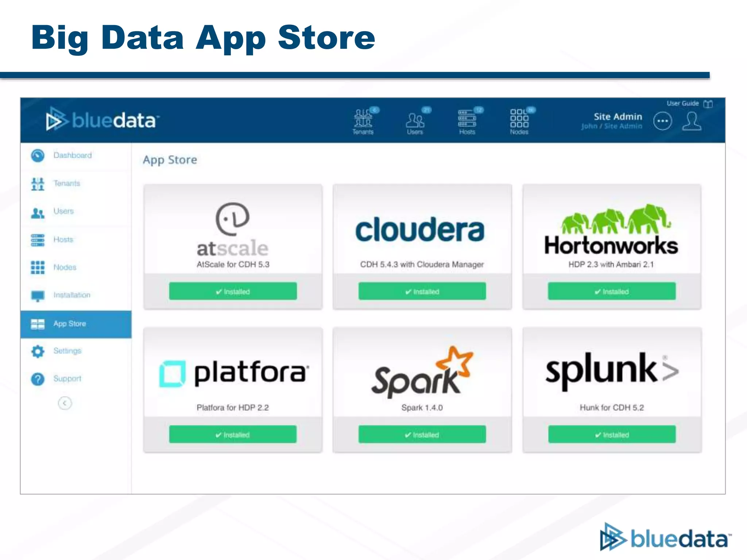Click the Spark logo thumbnail
This screenshot has height=560, width=747.
coord(422,372)
